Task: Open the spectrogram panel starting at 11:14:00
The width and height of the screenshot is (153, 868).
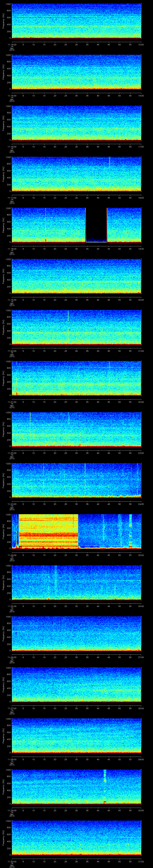Action: tap(76, 21)
